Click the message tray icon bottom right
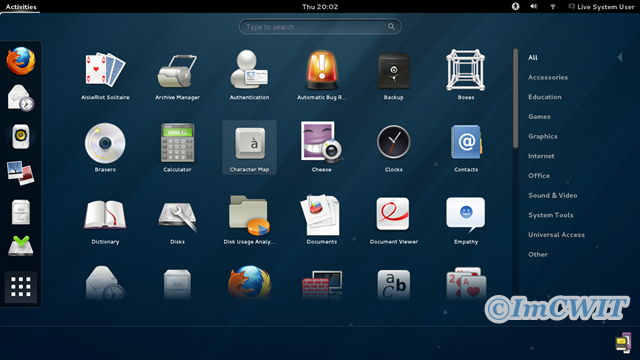Screen dimensions: 640x360 (x=623, y=343)
